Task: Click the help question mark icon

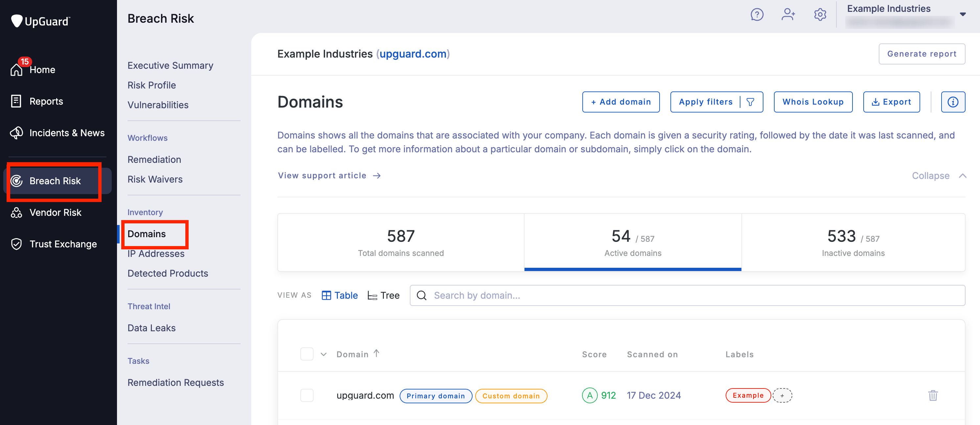Action: click(757, 15)
